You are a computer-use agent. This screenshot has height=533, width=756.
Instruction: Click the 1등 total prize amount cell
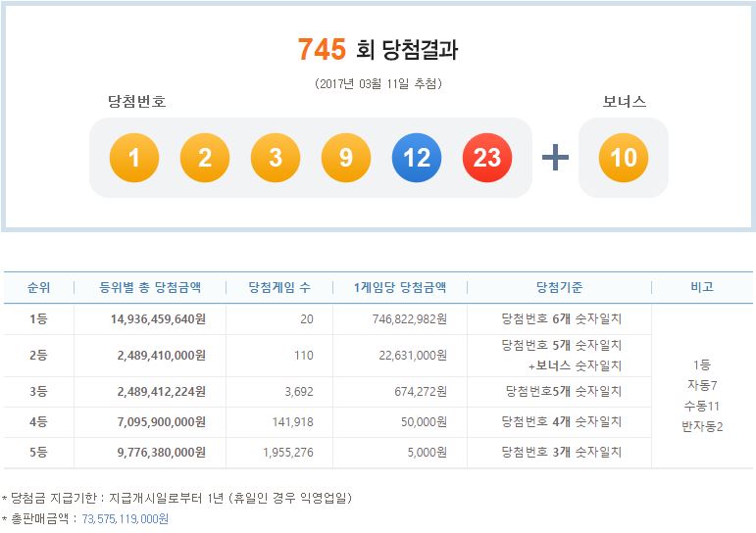(153, 318)
